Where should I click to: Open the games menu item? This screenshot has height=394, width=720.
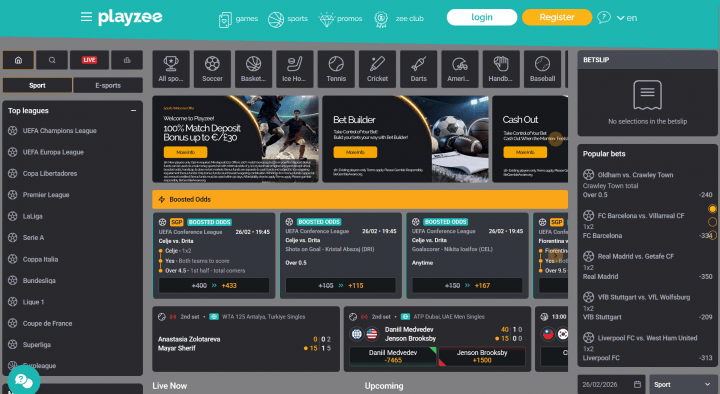click(x=247, y=19)
